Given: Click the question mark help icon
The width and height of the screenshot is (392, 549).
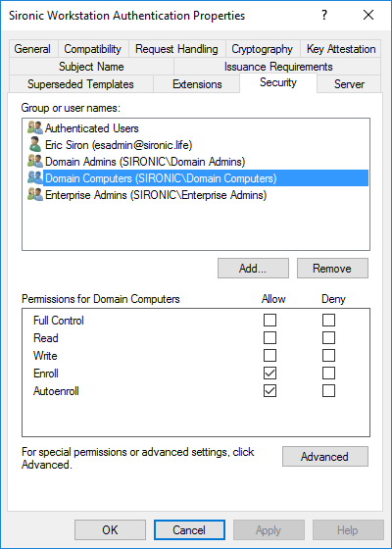Looking at the screenshot, I should point(324,15).
